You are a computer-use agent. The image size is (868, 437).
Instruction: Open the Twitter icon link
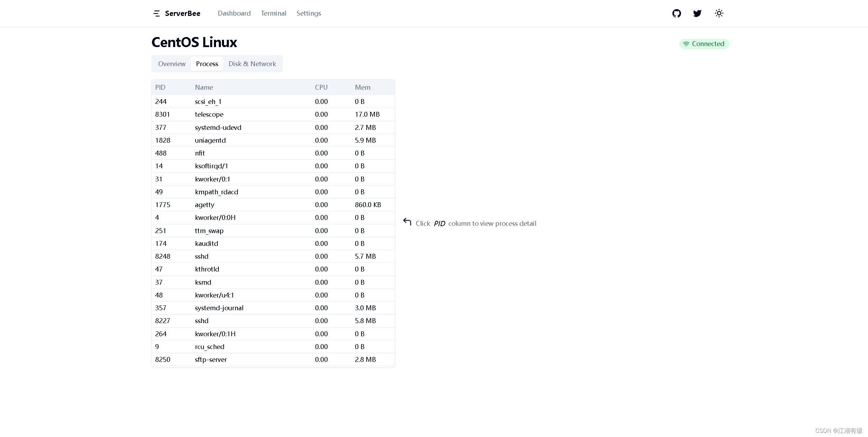[698, 13]
